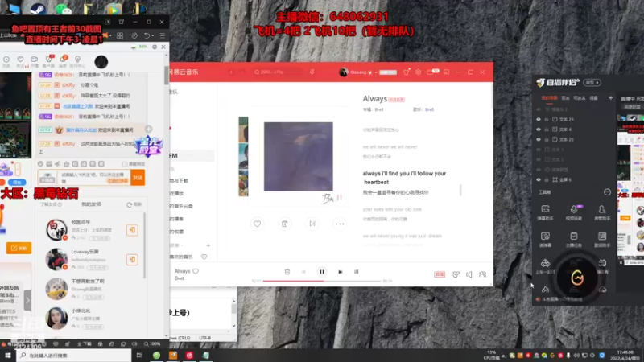
Task: Expand the account dropdown arrow next to the username
Action: [375, 72]
